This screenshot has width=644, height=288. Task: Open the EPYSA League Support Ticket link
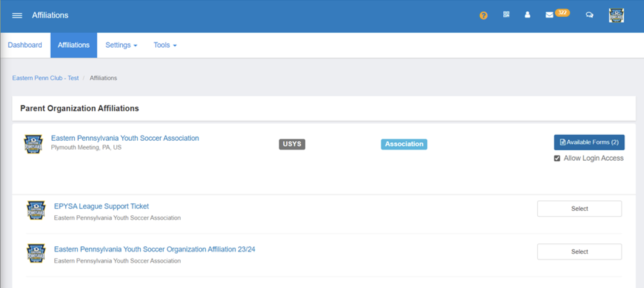(102, 206)
